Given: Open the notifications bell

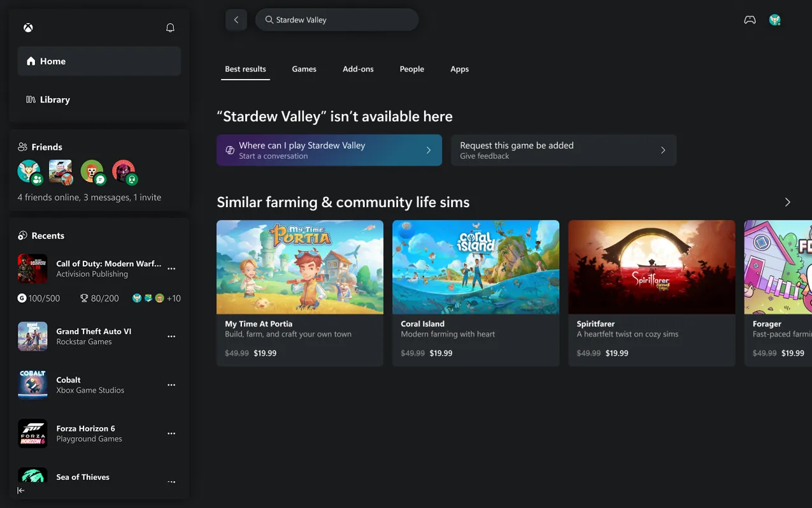Looking at the screenshot, I should click(170, 28).
